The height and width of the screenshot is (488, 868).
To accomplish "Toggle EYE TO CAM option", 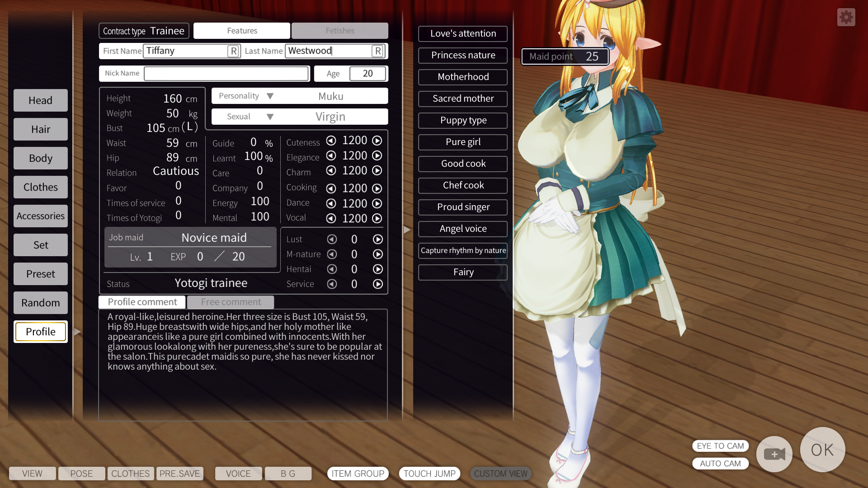I will [x=720, y=446].
